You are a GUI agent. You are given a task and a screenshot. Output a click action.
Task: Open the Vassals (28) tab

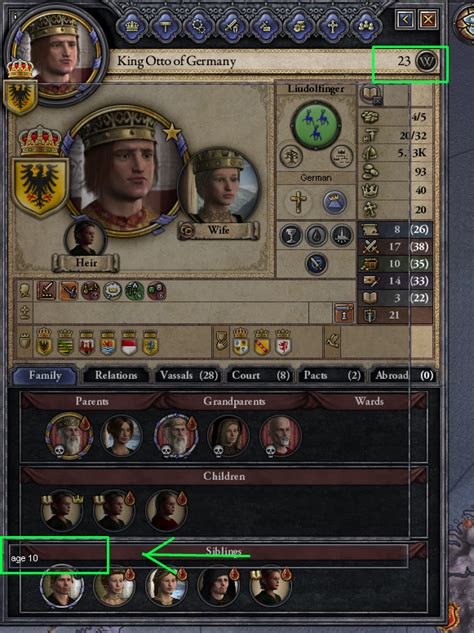pos(189,375)
